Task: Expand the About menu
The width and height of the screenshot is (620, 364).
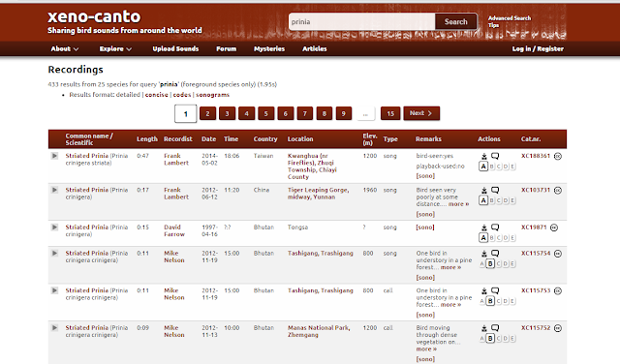Action: click(65, 49)
